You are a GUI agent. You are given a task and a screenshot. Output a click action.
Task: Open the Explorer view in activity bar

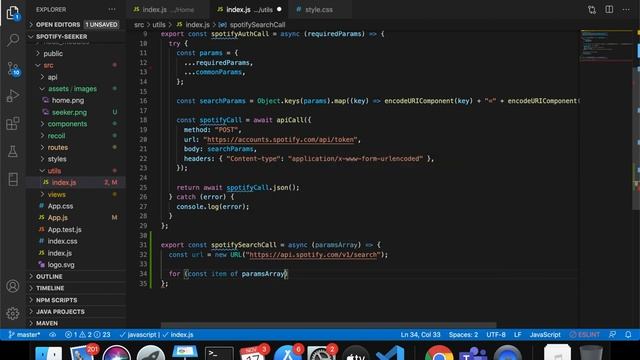point(13,13)
